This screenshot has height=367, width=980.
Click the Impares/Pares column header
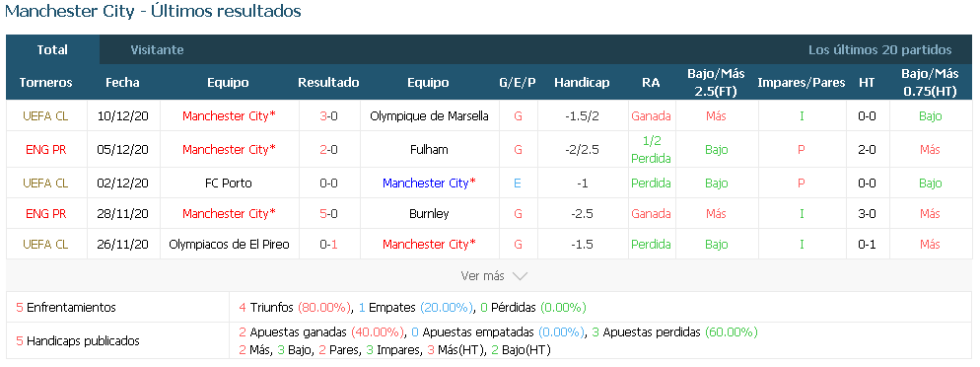802,83
